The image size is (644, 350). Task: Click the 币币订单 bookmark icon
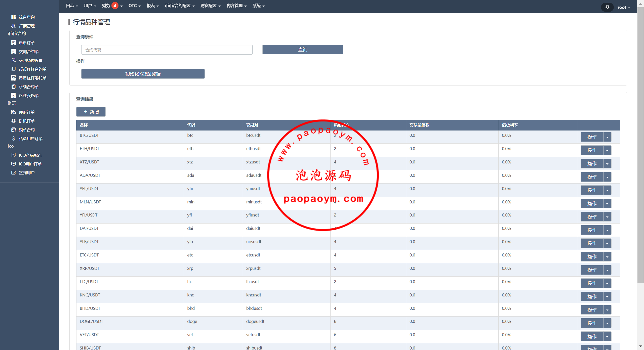[14, 43]
